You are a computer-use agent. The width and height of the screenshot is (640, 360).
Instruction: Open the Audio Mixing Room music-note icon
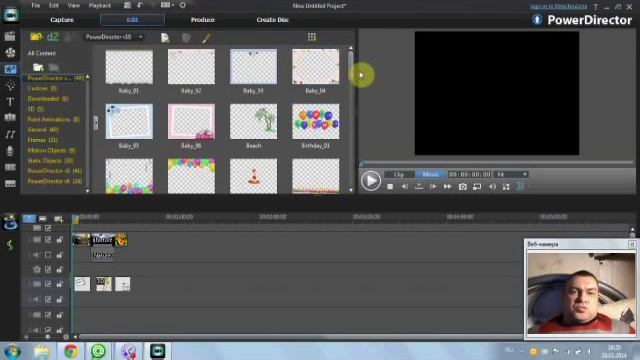(x=10, y=134)
